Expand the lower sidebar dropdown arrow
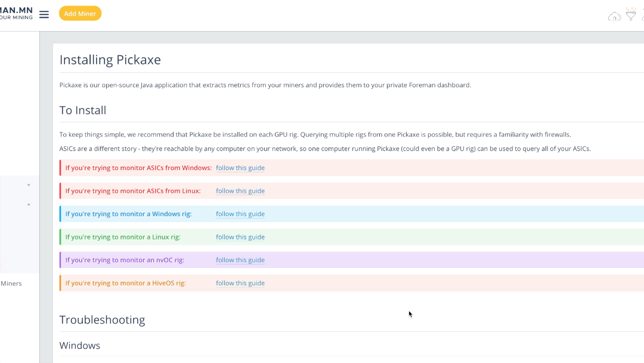 (x=29, y=205)
